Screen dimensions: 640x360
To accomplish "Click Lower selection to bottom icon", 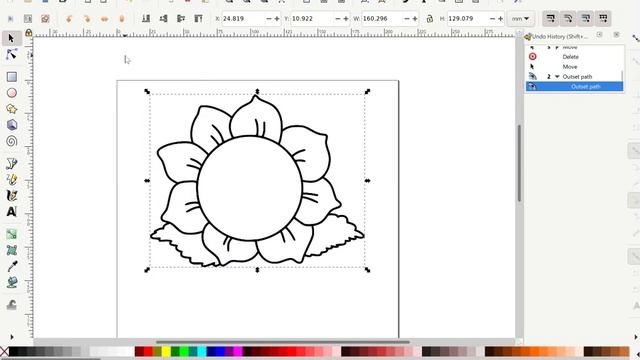I will [146, 18].
